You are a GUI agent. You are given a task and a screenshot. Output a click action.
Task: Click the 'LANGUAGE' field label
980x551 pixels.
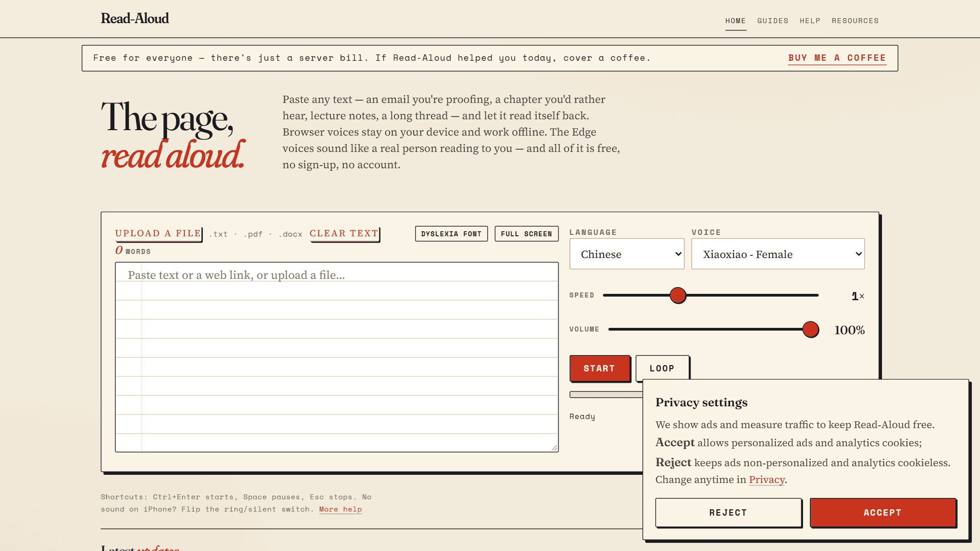(x=593, y=232)
